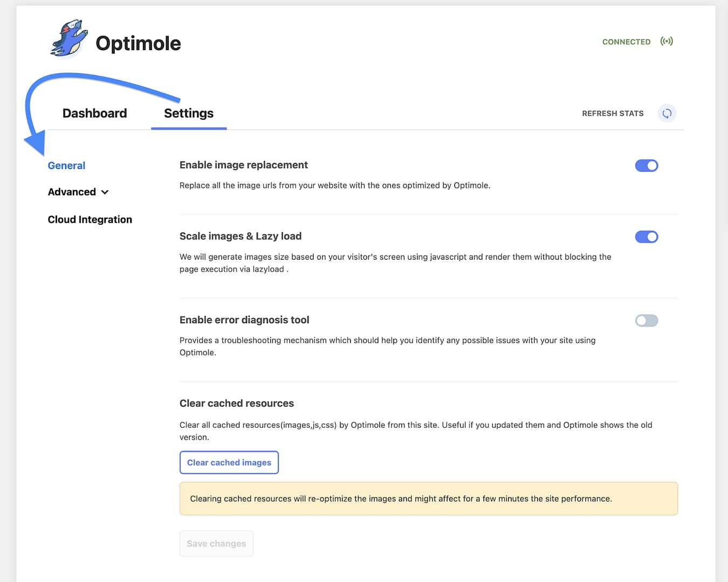Viewport: 728px width, 582px height.
Task: Go to Cloud Integration settings
Action: [90, 220]
